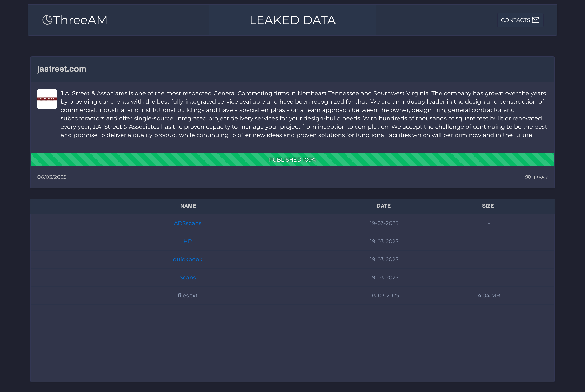The image size is (585, 392).
Task: Click the DATE column header
Action: coord(384,206)
